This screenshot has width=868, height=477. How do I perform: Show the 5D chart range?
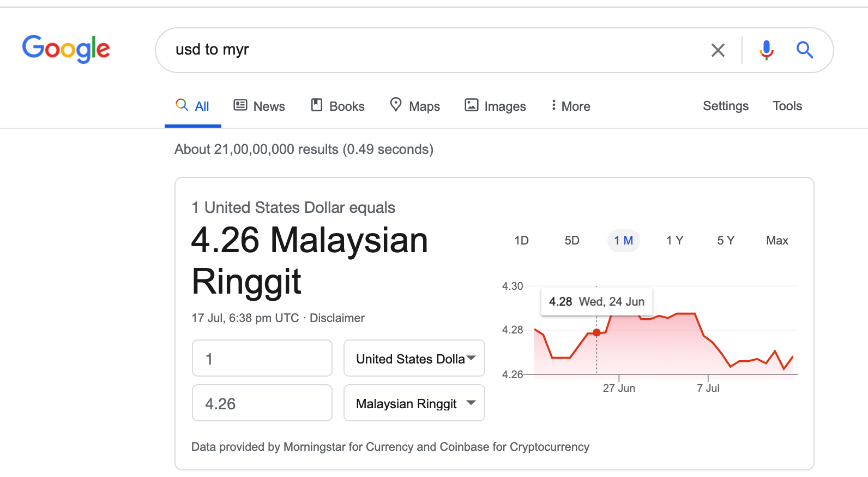[572, 241]
